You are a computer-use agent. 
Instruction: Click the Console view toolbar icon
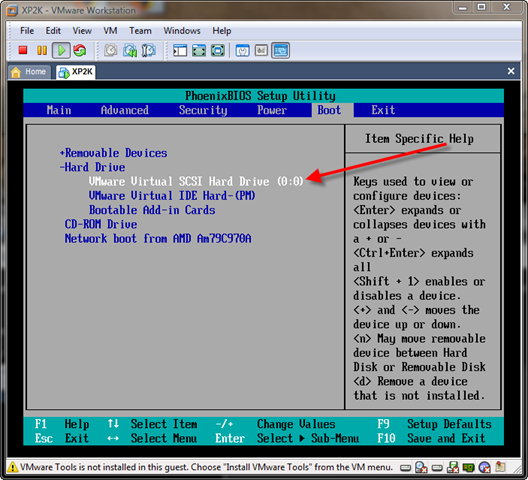pos(280,51)
